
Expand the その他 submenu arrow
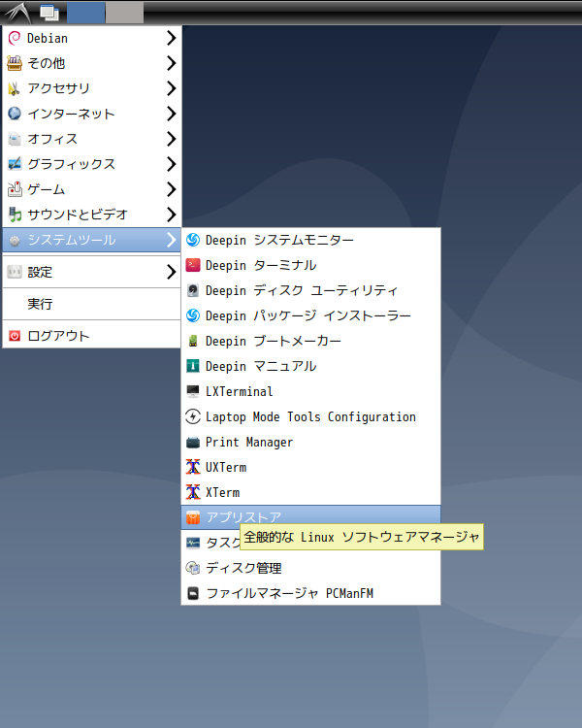[x=172, y=63]
